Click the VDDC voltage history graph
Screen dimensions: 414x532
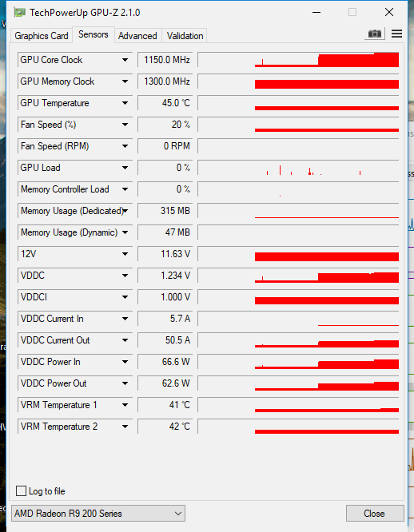[x=298, y=276]
